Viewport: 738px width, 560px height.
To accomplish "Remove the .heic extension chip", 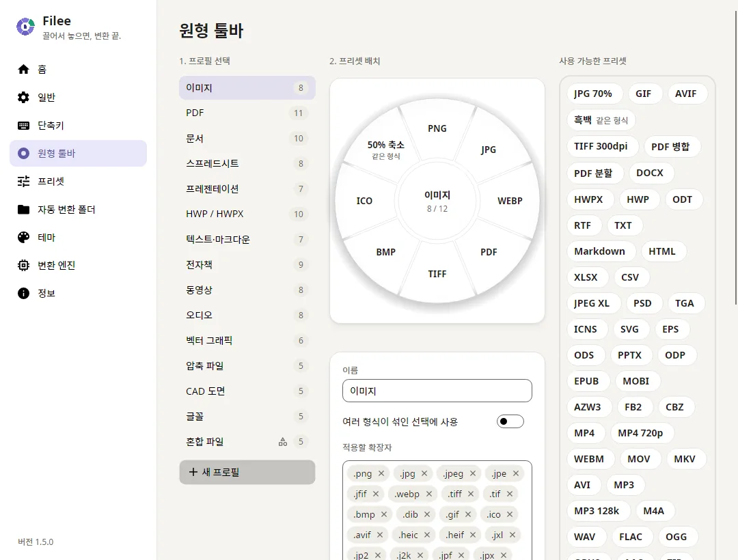I will pyautogui.click(x=427, y=535).
